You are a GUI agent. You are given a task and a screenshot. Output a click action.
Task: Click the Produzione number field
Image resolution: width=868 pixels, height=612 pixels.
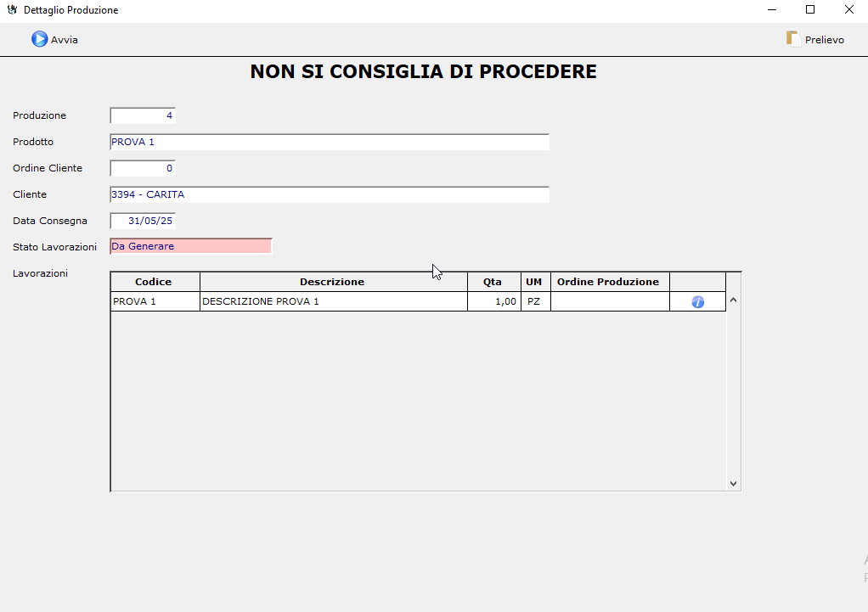point(143,116)
